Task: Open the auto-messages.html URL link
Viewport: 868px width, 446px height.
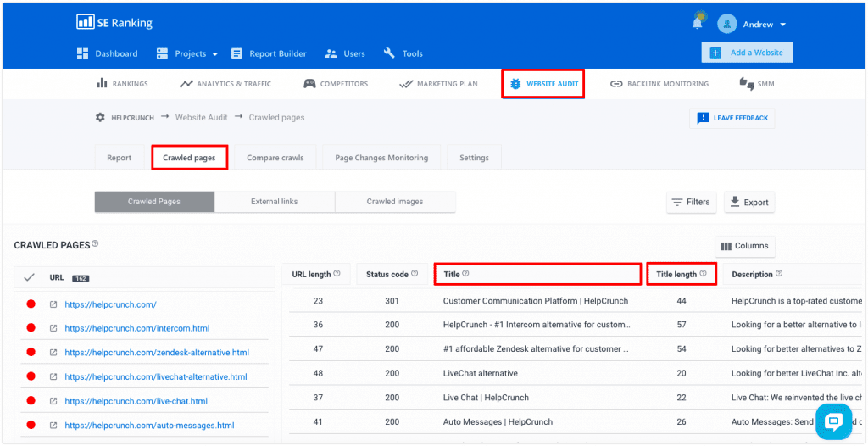Action: 149,426
